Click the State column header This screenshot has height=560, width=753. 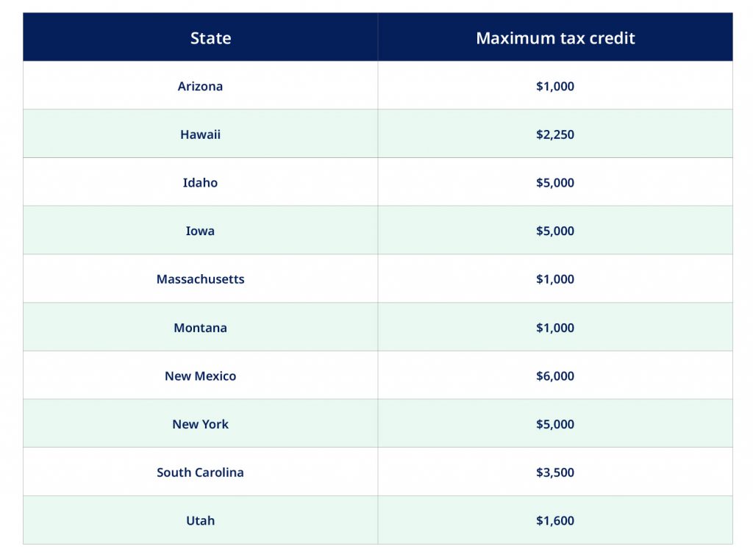(x=210, y=38)
